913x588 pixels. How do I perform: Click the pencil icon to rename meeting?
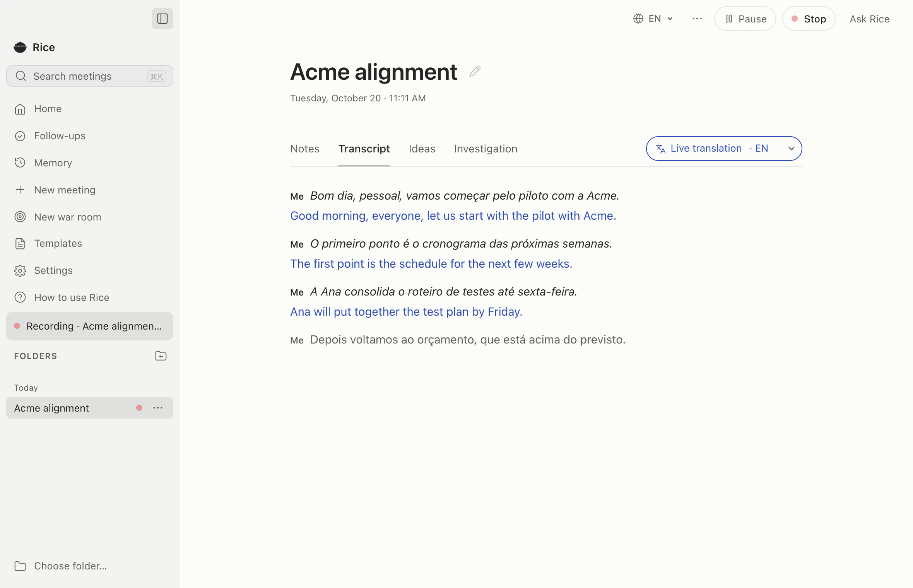point(475,72)
